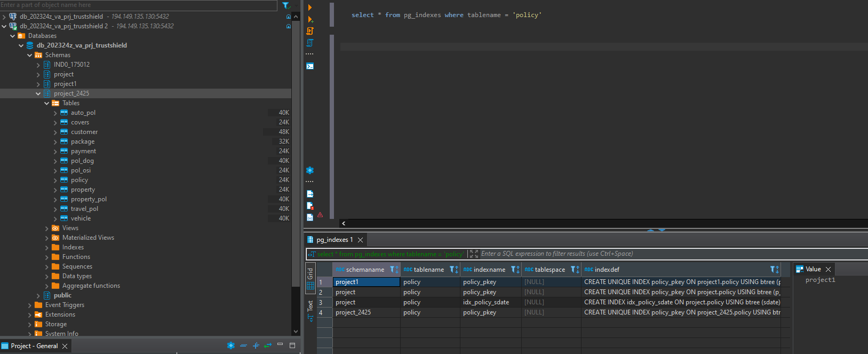Click the Link with Editor arrows icon
868x354 pixels.
(x=268, y=345)
